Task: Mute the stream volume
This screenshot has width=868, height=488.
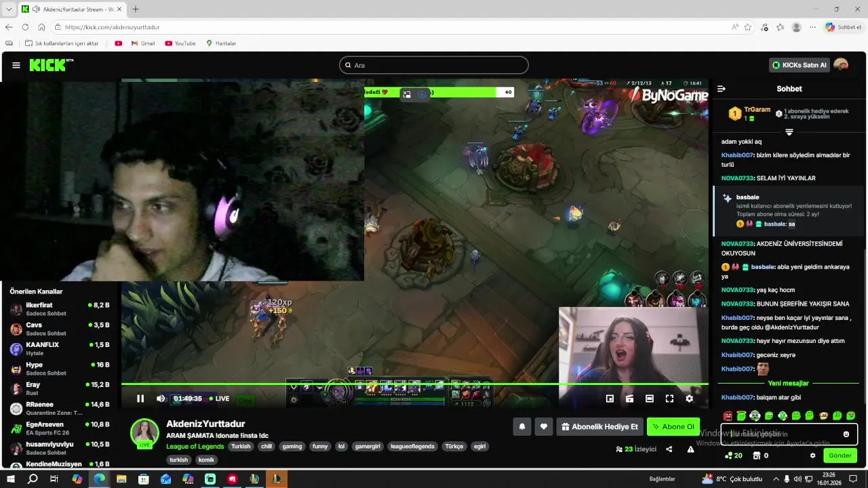Action: pyautogui.click(x=161, y=399)
